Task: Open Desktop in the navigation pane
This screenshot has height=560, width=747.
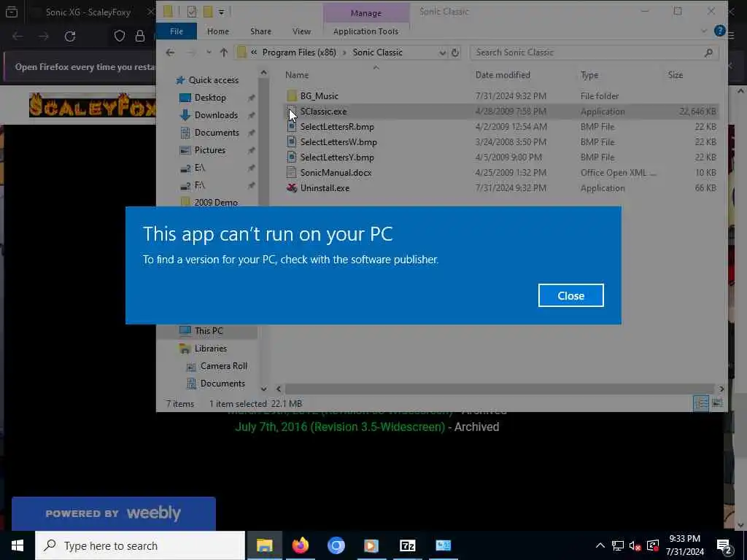Action: [210, 98]
